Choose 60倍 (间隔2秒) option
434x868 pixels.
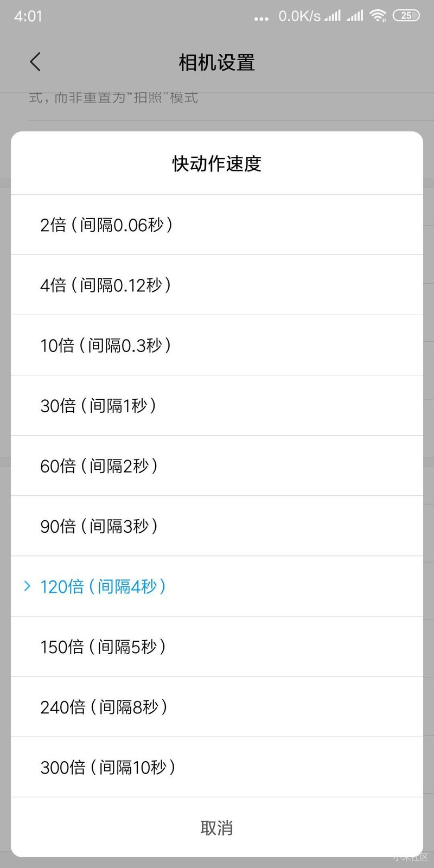(217, 465)
